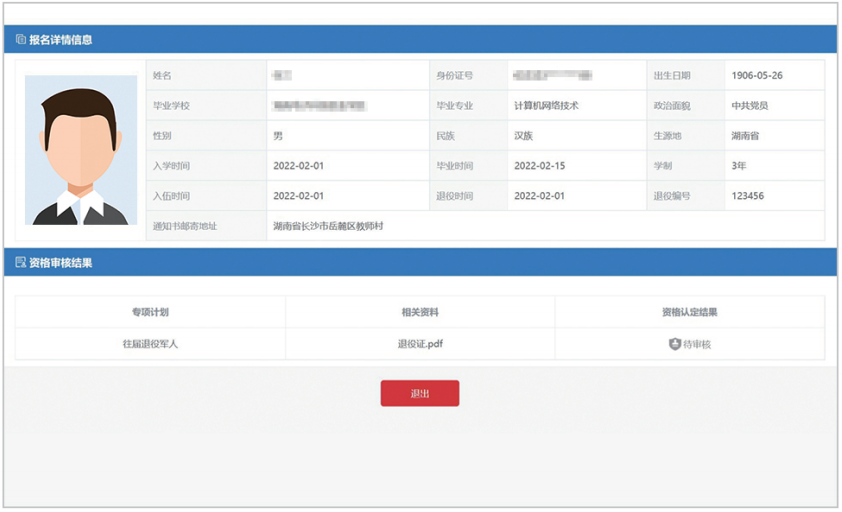Select the 往届退役军人 plan cell
The image size is (842, 512).
tap(150, 344)
